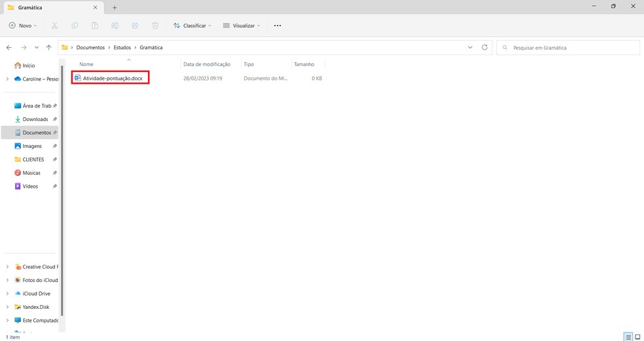Switch to large icons view layout
Viewport: 644px width, 341px height.
[637, 337]
